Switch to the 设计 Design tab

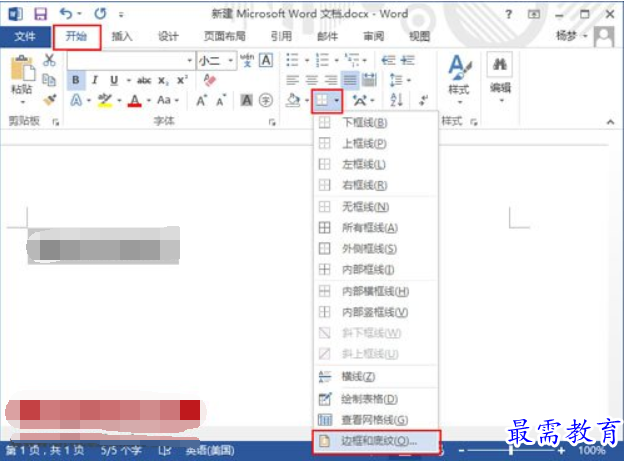[168, 37]
